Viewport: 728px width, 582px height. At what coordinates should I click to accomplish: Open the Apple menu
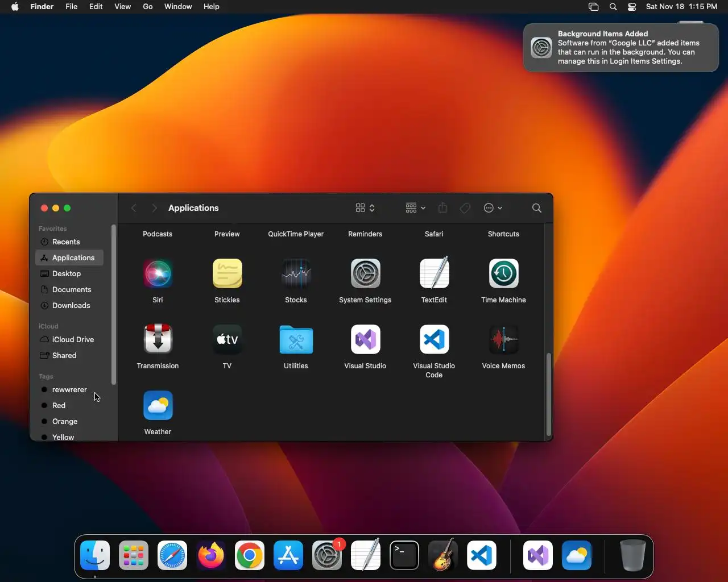15,7
